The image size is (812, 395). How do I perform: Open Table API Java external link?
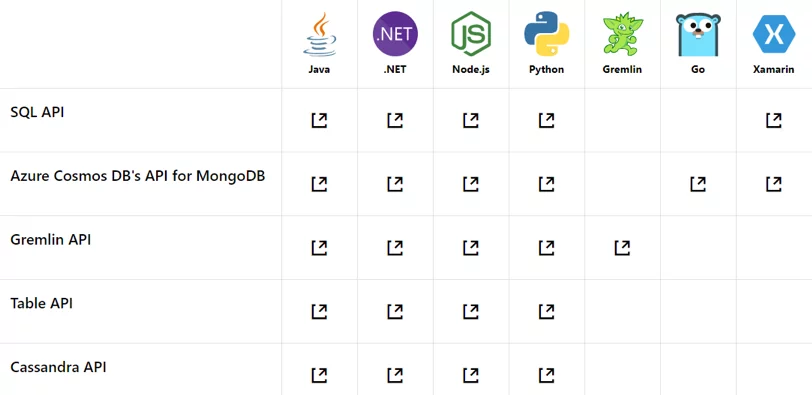pyautogui.click(x=320, y=312)
